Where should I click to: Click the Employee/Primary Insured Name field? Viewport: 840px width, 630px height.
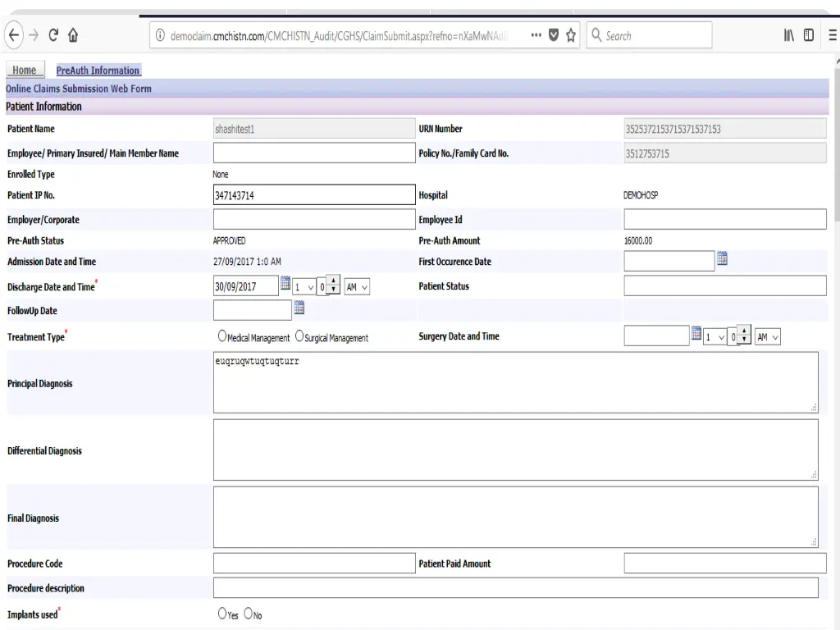point(314,153)
